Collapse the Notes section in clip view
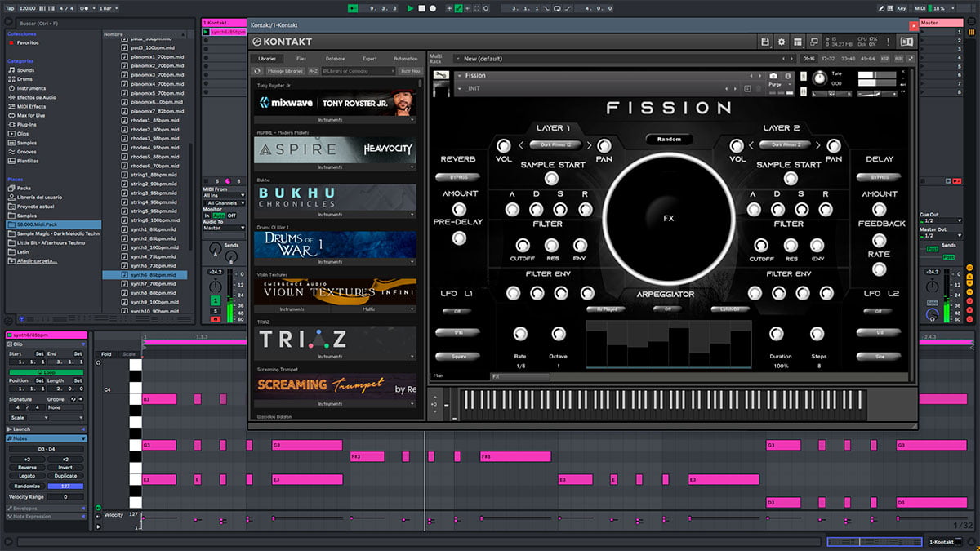Viewport: 980px width, 551px height. pyautogui.click(x=82, y=438)
